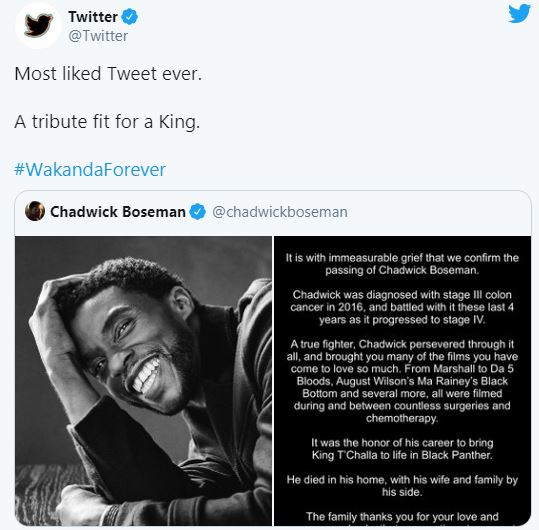
Task: Select 'A tribute fit for a King.' line
Action: click(107, 122)
